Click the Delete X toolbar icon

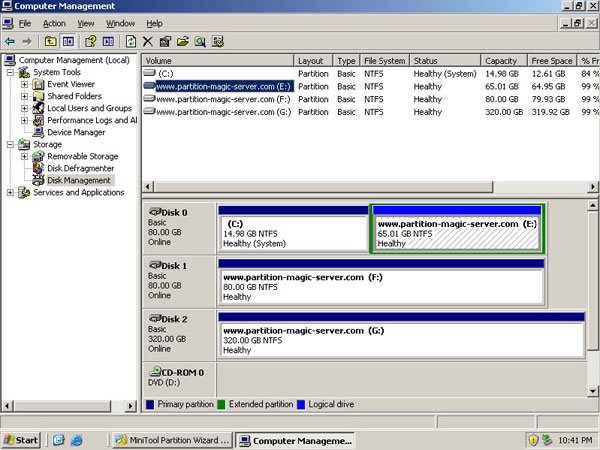148,41
